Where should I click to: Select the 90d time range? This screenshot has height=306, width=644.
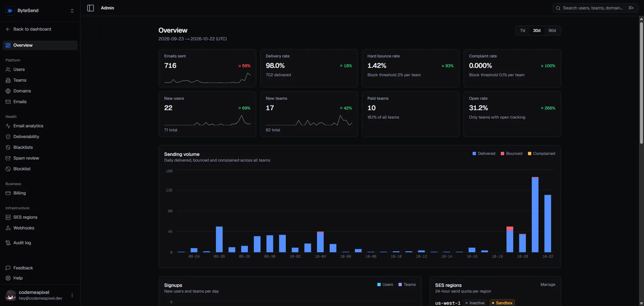[552, 31]
